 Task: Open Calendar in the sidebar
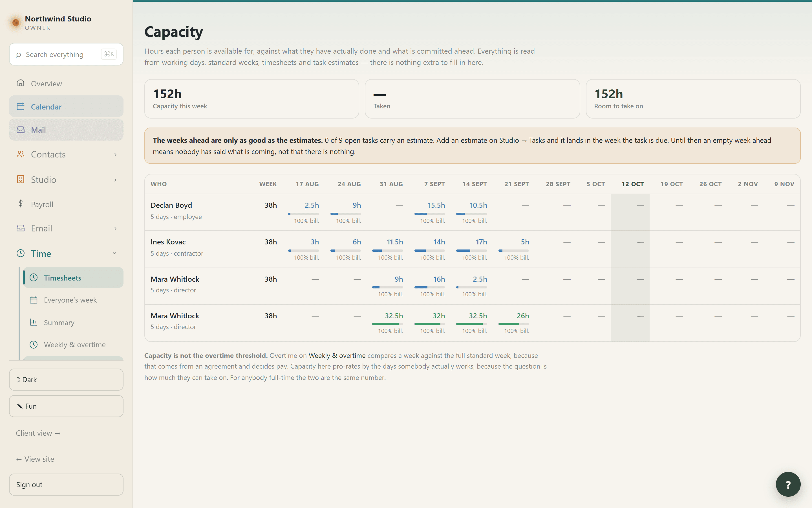click(x=66, y=106)
